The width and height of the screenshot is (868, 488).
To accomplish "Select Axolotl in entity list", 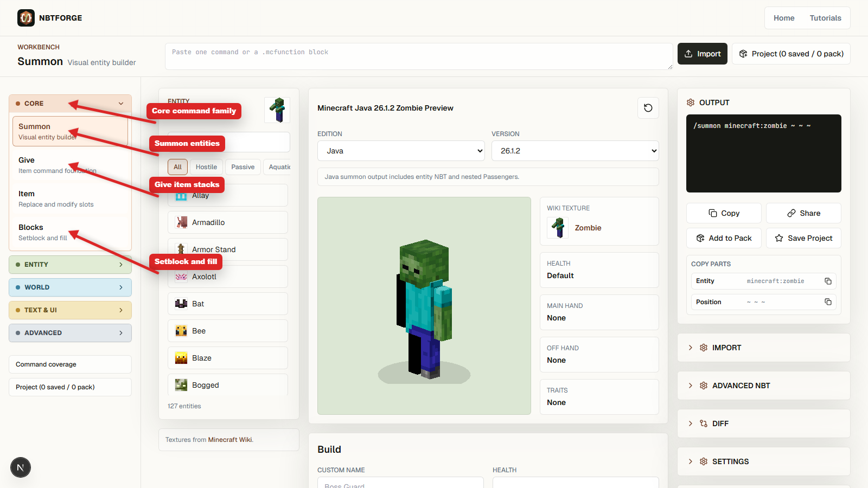I will [228, 277].
